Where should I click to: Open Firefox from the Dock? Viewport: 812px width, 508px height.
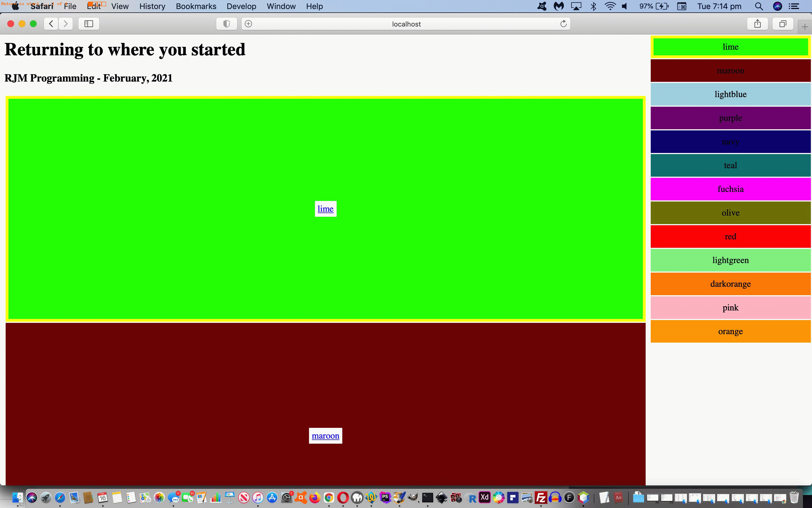[x=315, y=498]
